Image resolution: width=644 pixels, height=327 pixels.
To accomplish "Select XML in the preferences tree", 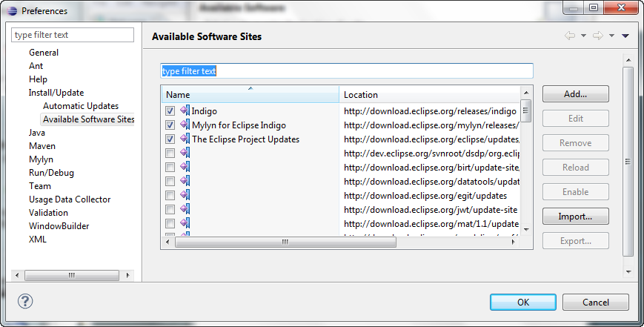I will 37,240.
